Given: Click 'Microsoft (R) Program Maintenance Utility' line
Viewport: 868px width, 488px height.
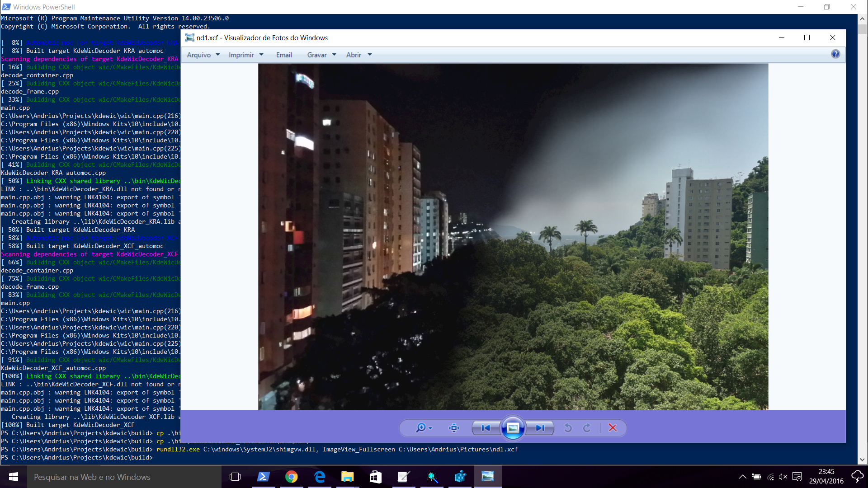Looking at the screenshot, I should (115, 18).
